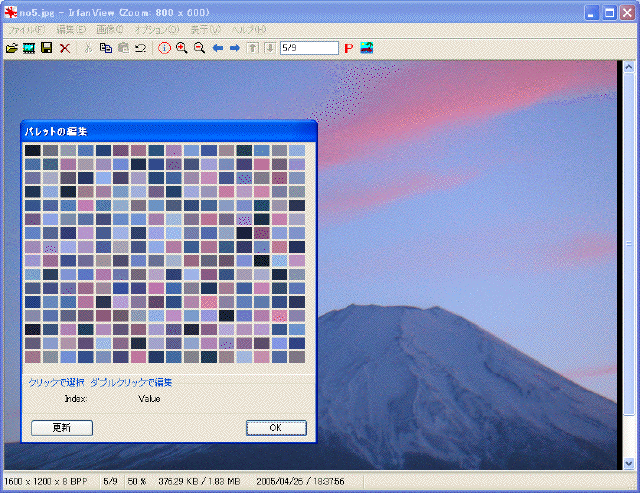
Task: Open the 画像 (Image) menu
Action: coord(111,30)
